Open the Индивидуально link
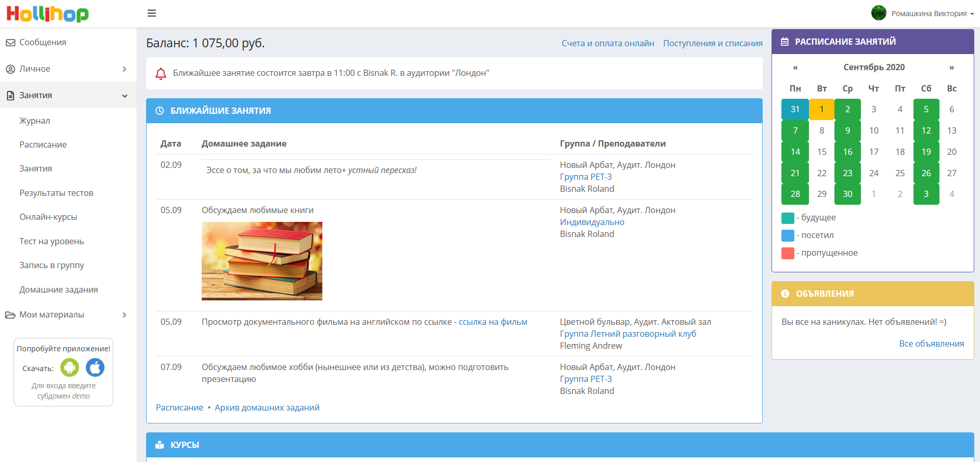 (592, 222)
